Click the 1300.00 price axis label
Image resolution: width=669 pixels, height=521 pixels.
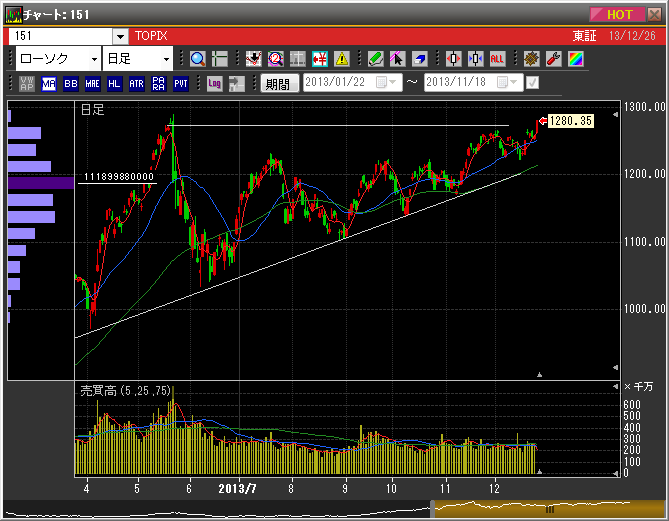click(x=644, y=107)
